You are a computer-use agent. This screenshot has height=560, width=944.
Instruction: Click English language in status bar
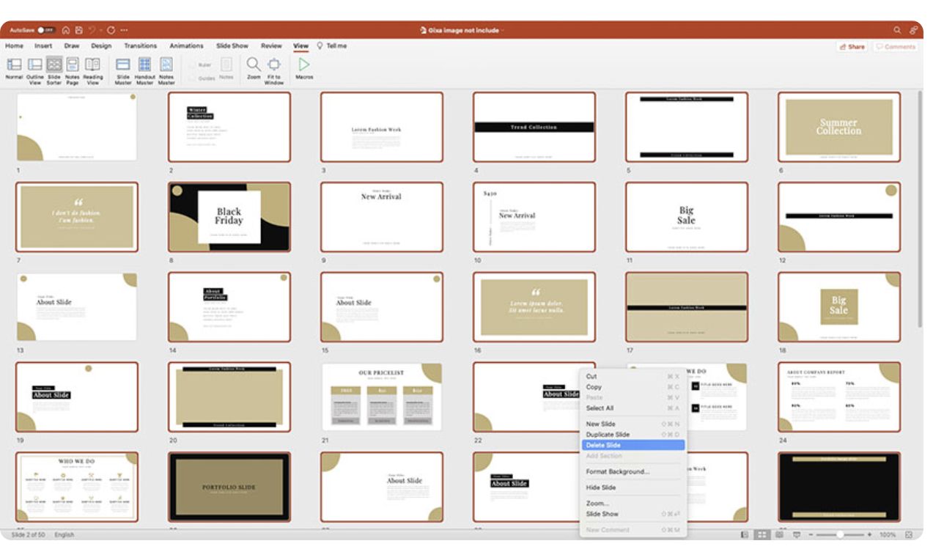tap(64, 535)
